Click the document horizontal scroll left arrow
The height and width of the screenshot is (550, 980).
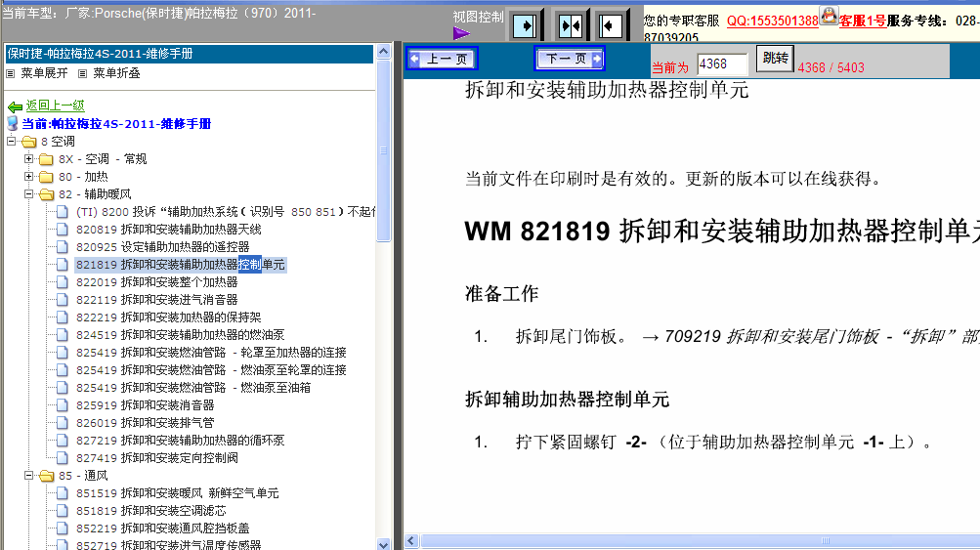(411, 540)
